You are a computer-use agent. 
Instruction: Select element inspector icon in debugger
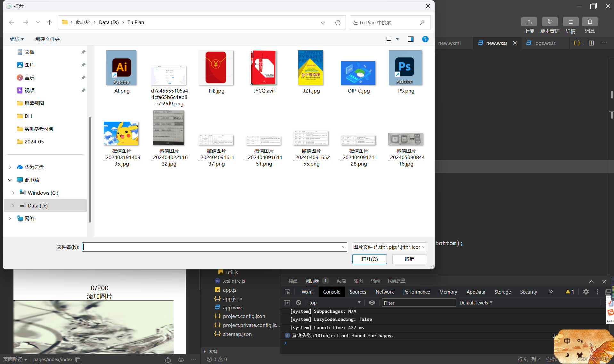click(x=287, y=292)
